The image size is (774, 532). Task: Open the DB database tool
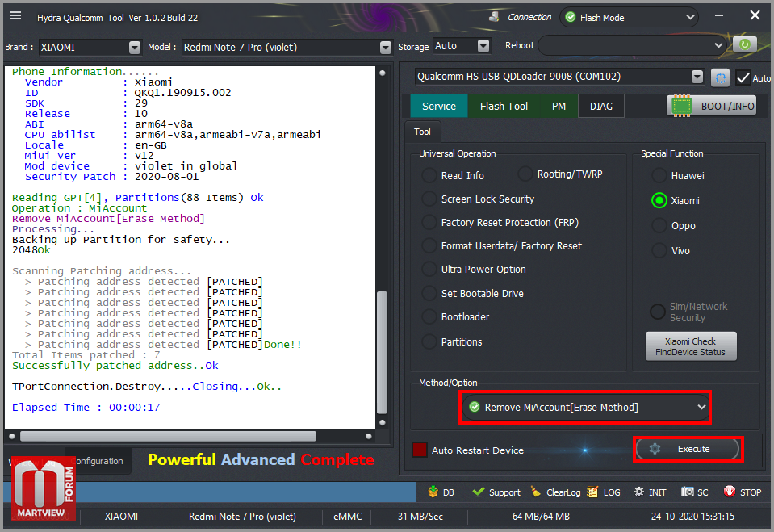[x=440, y=492]
